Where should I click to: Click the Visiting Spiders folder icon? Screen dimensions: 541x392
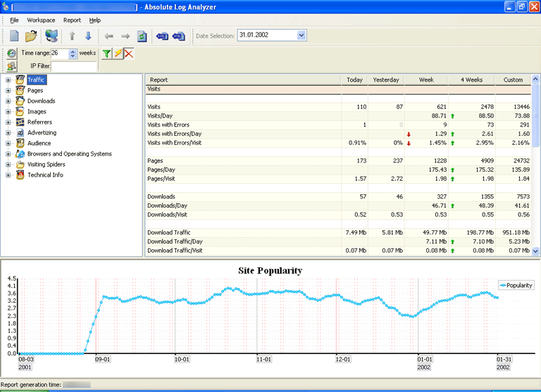20,165
